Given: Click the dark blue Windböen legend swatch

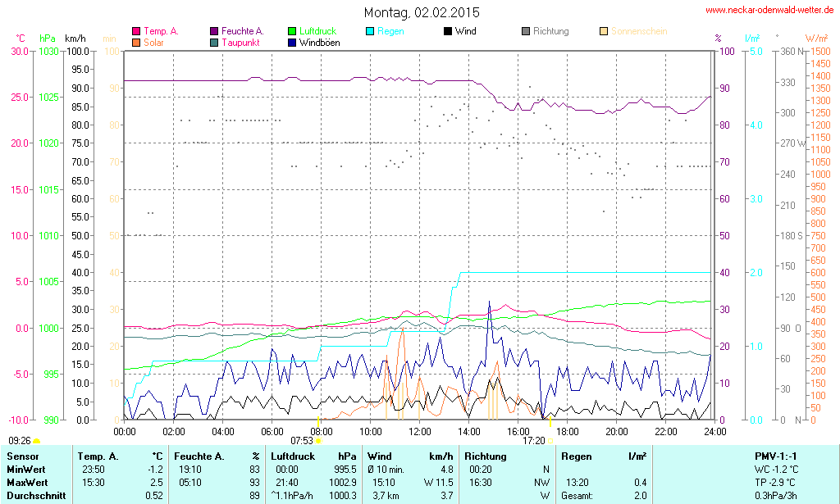Looking at the screenshot, I should point(293,42).
